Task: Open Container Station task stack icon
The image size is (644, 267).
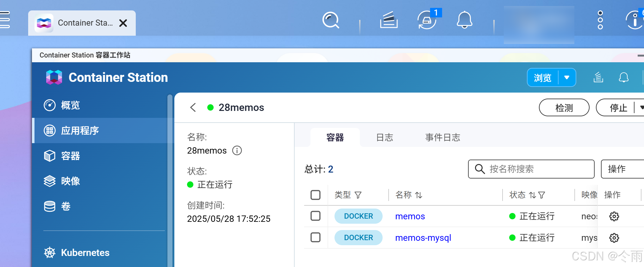Action: pyautogui.click(x=598, y=77)
